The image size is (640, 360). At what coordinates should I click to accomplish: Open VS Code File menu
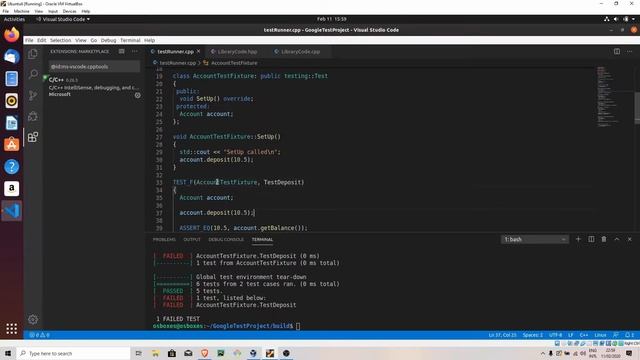[29, 40]
